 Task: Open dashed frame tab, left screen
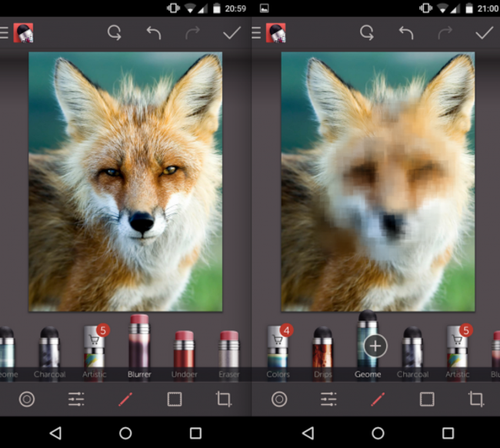175,400
